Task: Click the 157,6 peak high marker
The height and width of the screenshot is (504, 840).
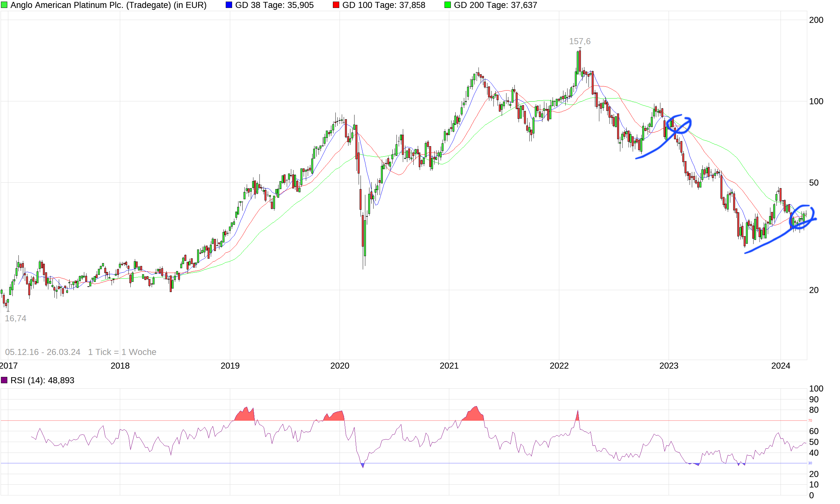Action: click(580, 41)
